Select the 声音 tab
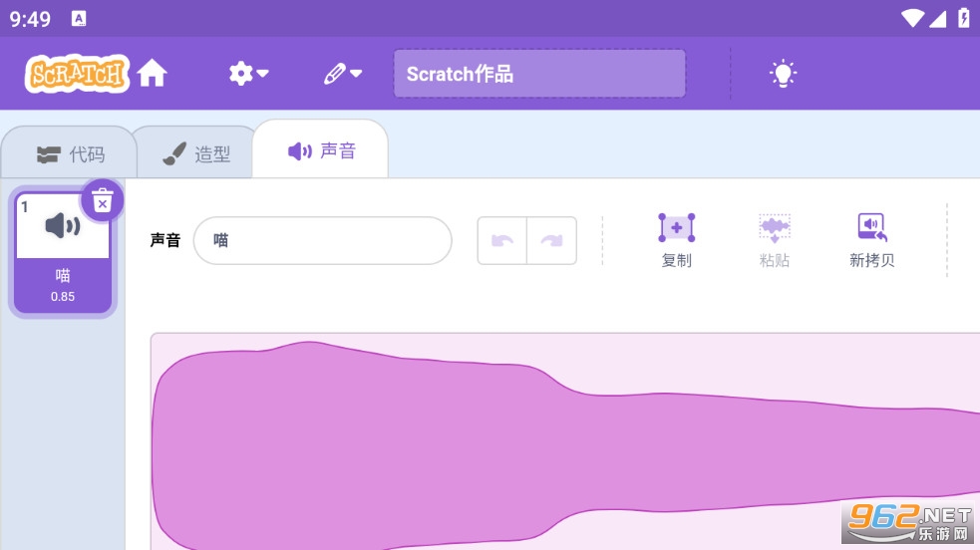The height and width of the screenshot is (550, 980). point(321,150)
